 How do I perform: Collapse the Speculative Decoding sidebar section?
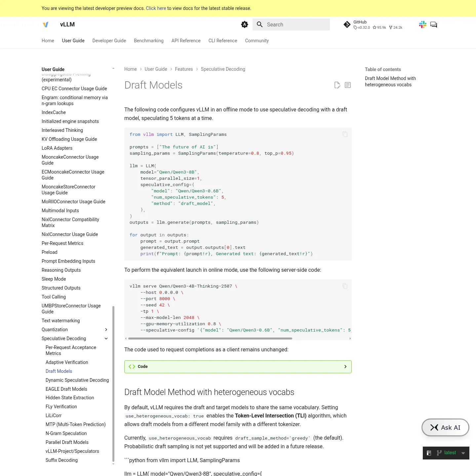pyautogui.click(x=106, y=338)
